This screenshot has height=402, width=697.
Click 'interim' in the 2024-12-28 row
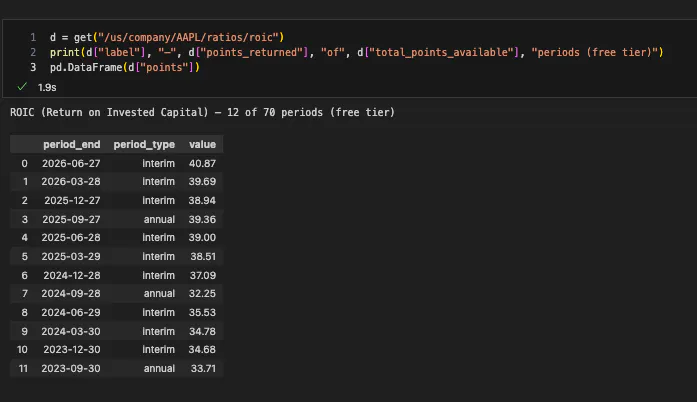pyautogui.click(x=159, y=276)
